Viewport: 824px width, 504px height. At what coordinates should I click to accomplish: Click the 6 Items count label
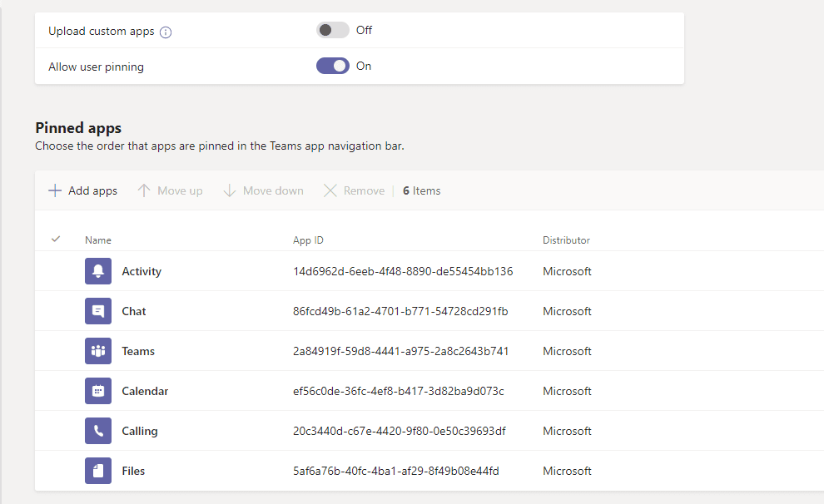421,190
